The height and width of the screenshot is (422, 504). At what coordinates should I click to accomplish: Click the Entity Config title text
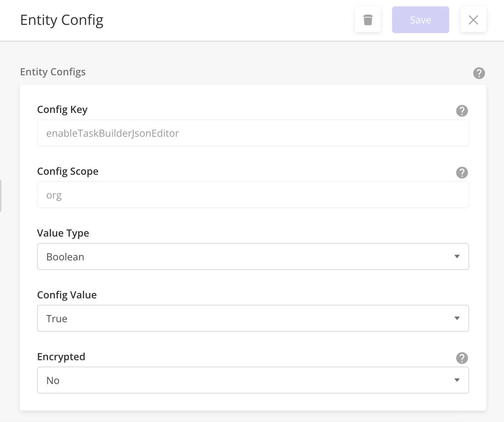pyautogui.click(x=62, y=20)
